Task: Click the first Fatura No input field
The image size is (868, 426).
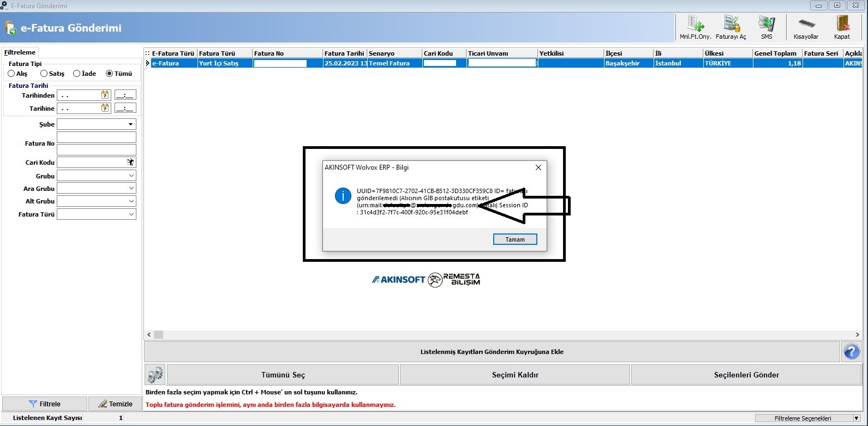Action: (x=97, y=137)
